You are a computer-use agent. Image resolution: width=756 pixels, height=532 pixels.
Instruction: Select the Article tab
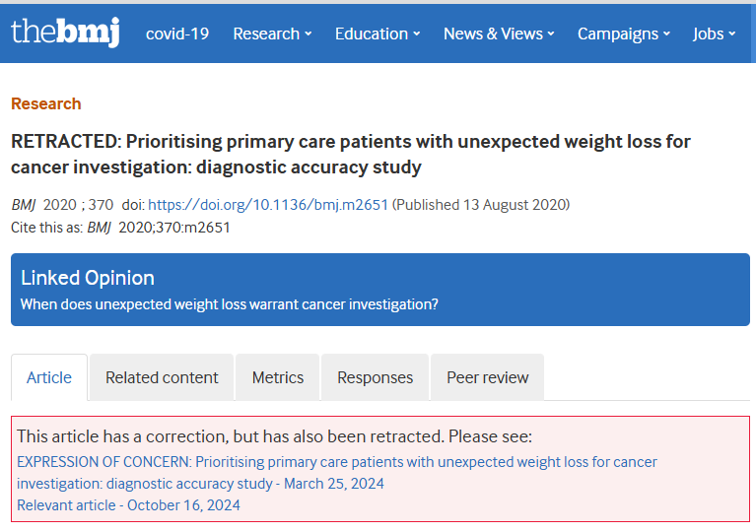pyautogui.click(x=49, y=377)
